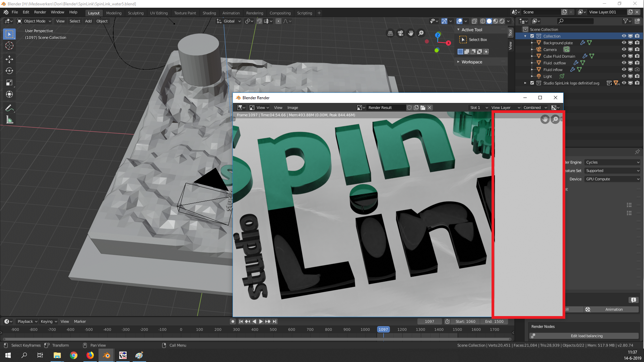Hide Cube Fluid Domain in viewport
The image size is (644, 362).
624,56
